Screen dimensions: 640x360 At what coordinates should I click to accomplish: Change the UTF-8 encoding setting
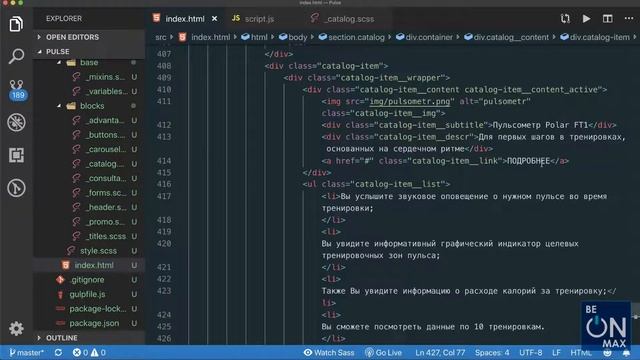[531, 352]
